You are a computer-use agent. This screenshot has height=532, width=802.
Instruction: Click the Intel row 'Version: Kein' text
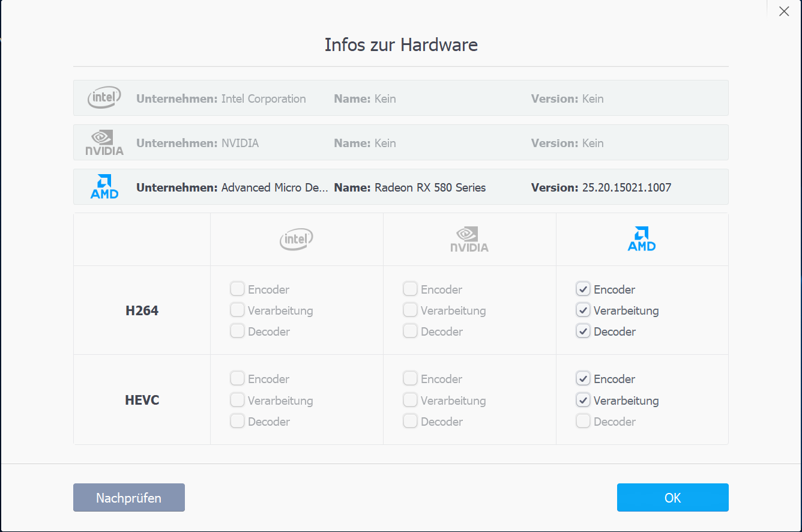(x=567, y=98)
